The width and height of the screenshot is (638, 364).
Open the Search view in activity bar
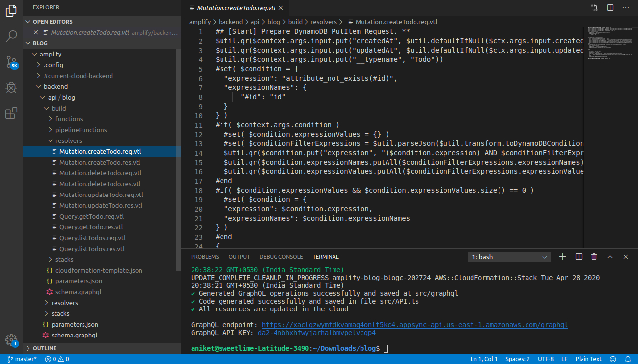[11, 36]
